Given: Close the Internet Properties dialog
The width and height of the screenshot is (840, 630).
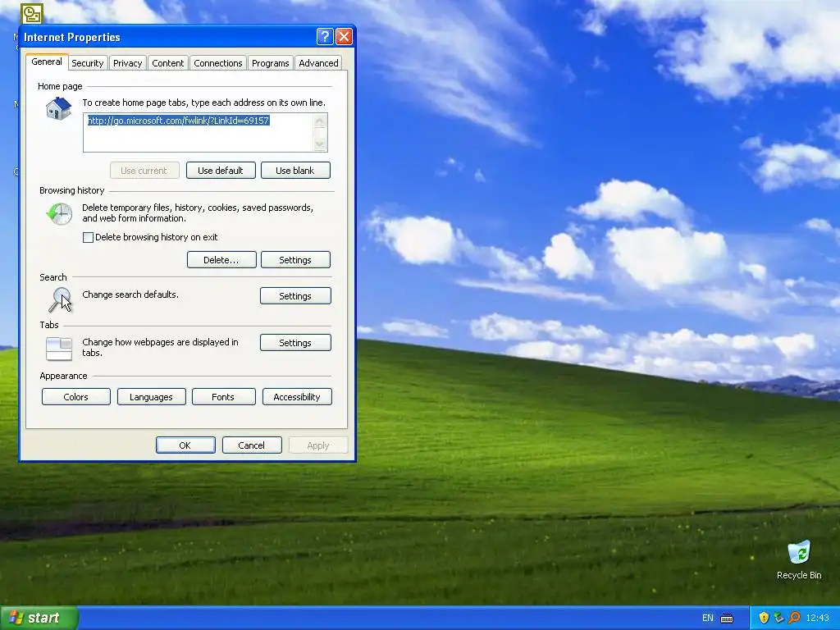Looking at the screenshot, I should (344, 36).
